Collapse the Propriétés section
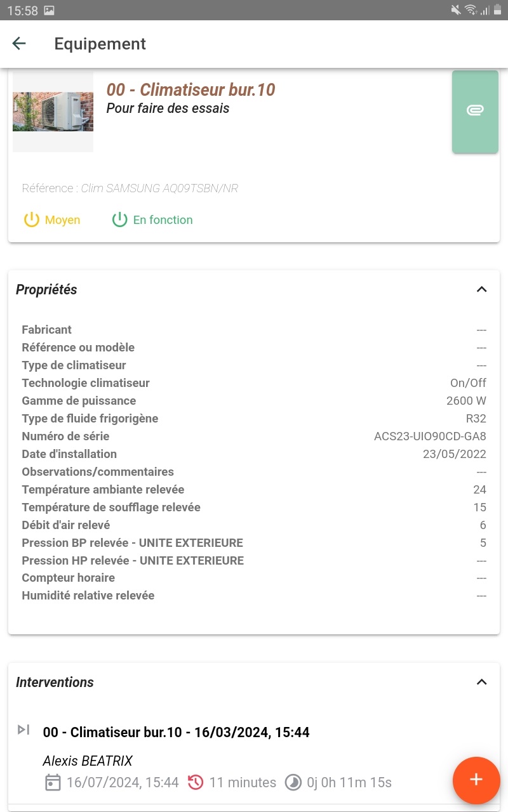Image resolution: width=508 pixels, height=812 pixels. (481, 289)
